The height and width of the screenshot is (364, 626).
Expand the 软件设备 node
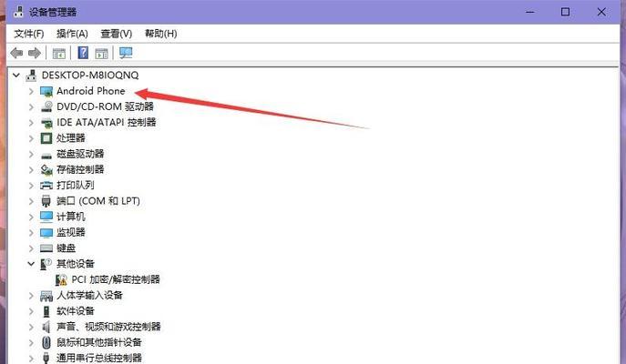tap(31, 311)
